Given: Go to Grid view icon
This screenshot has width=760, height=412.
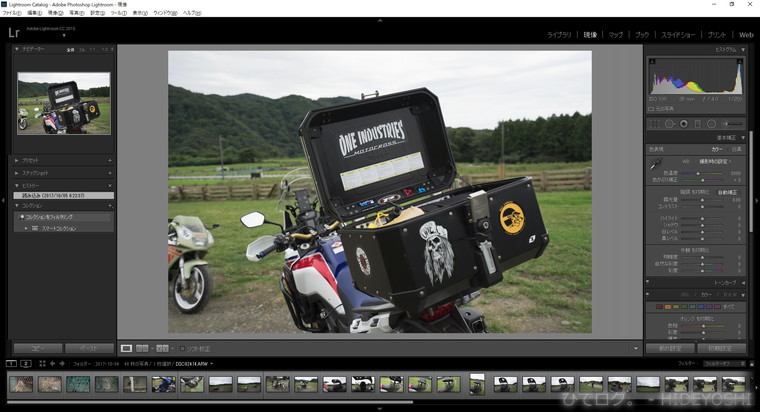Looking at the screenshot, I should 42,364.
